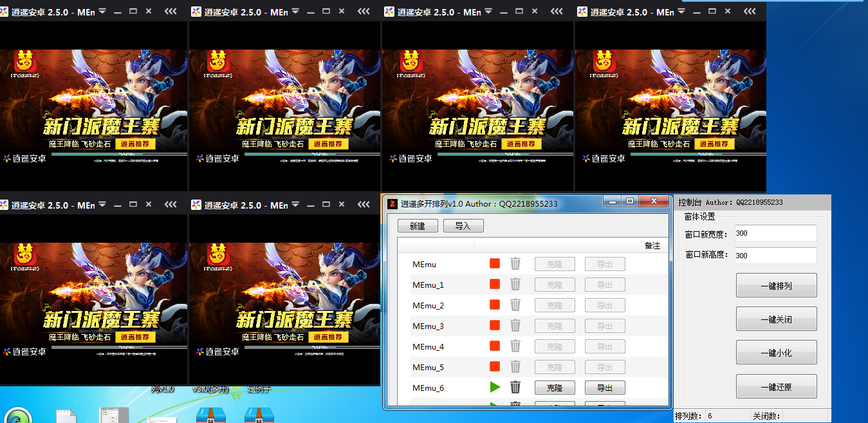The height and width of the screenshot is (423, 868).
Task: Focus the 窗口新宽度 input field
Action: click(775, 233)
